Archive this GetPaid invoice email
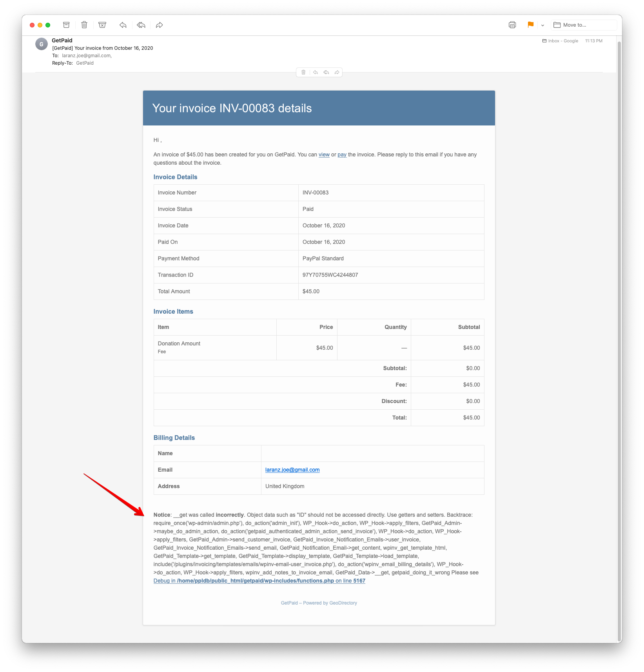Image resolution: width=644 pixels, height=672 pixels. (66, 25)
